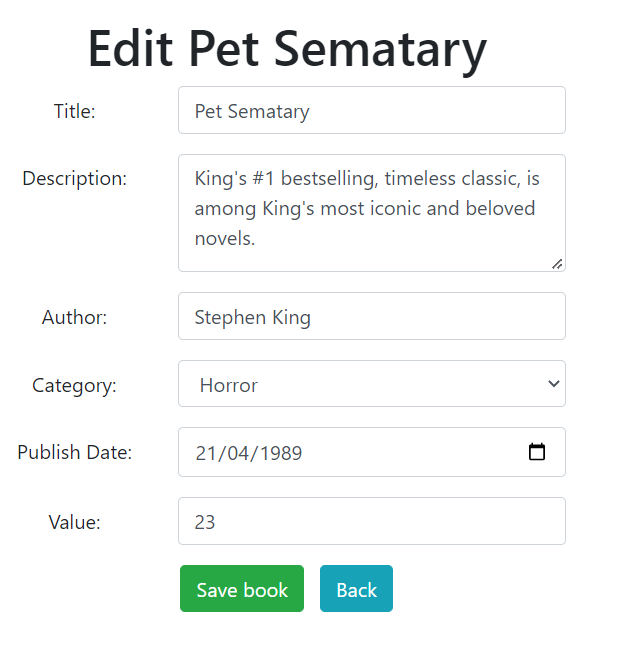Click the Publish Date: label

[75, 452]
